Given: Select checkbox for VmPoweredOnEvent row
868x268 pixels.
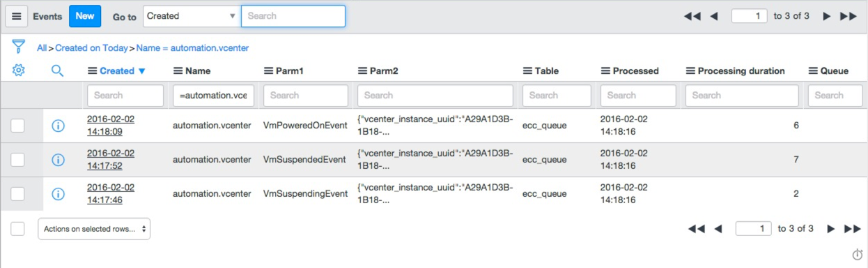Looking at the screenshot, I should 17,126.
